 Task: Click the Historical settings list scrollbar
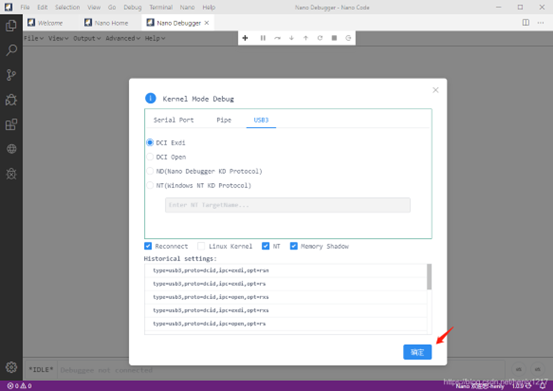tap(429, 277)
